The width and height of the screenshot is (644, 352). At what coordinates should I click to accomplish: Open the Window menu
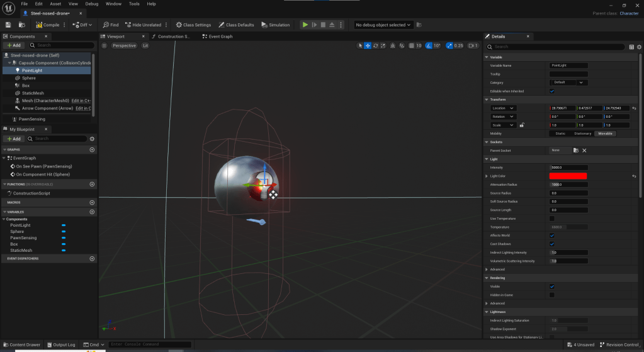point(113,4)
